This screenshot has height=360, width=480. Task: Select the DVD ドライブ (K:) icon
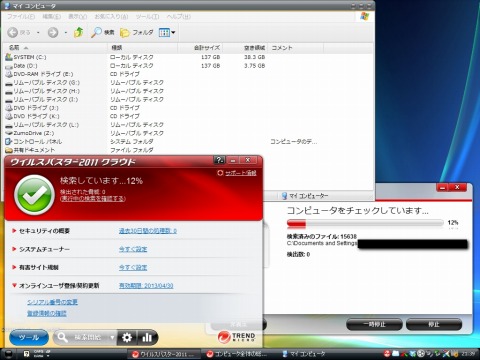[x=9, y=116]
